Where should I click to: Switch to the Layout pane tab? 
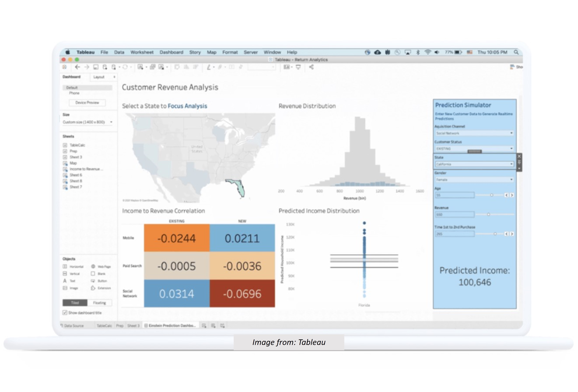click(99, 77)
